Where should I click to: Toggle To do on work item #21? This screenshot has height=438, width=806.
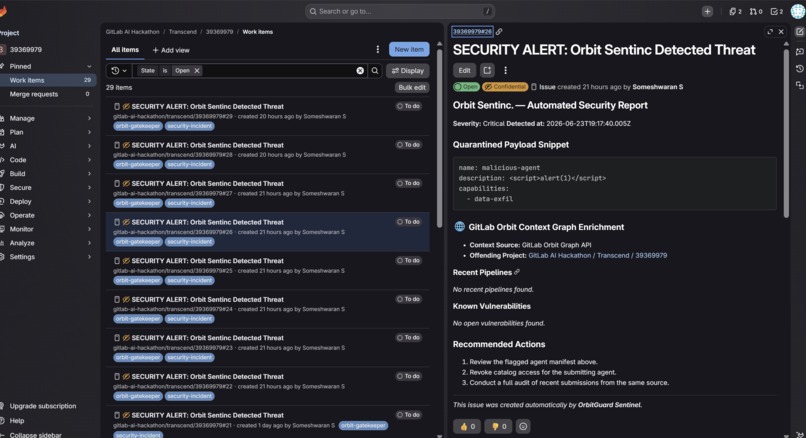point(409,414)
